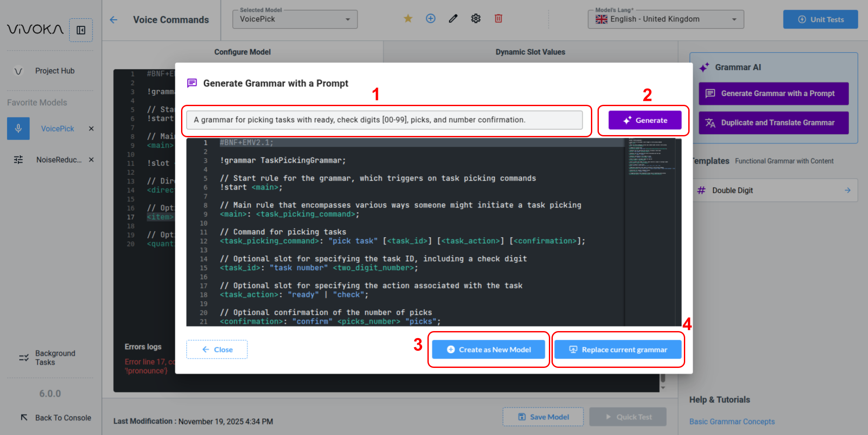Viewport: 868px width, 435px height.
Task: Remove NoiseReduc... from favorite models
Action: (x=91, y=160)
